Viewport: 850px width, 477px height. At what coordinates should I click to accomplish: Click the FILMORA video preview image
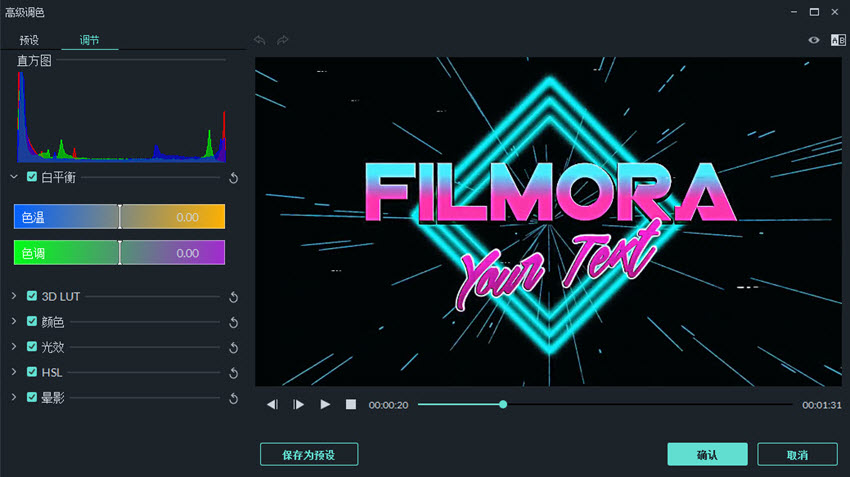549,222
